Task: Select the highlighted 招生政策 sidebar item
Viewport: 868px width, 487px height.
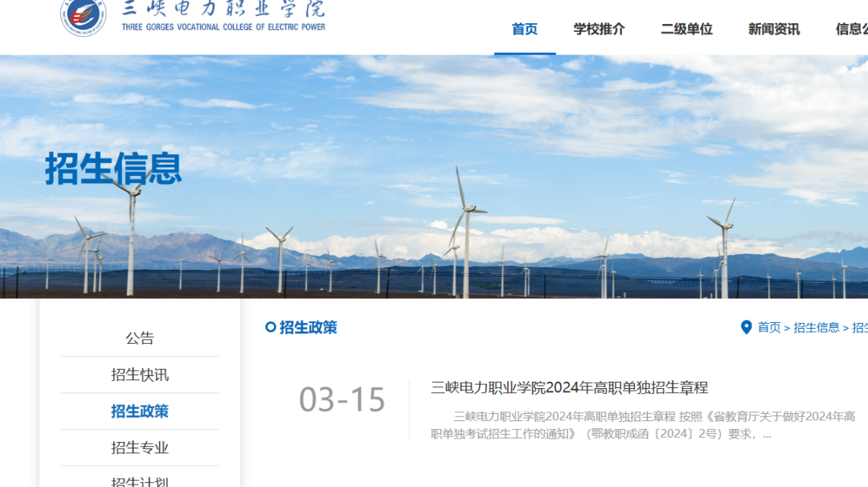Action: coord(140,411)
